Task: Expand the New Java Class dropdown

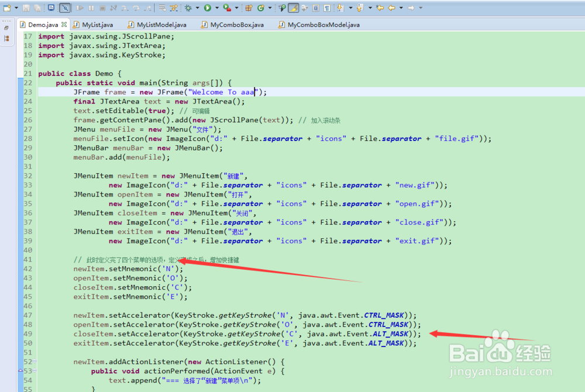Action: (270, 8)
